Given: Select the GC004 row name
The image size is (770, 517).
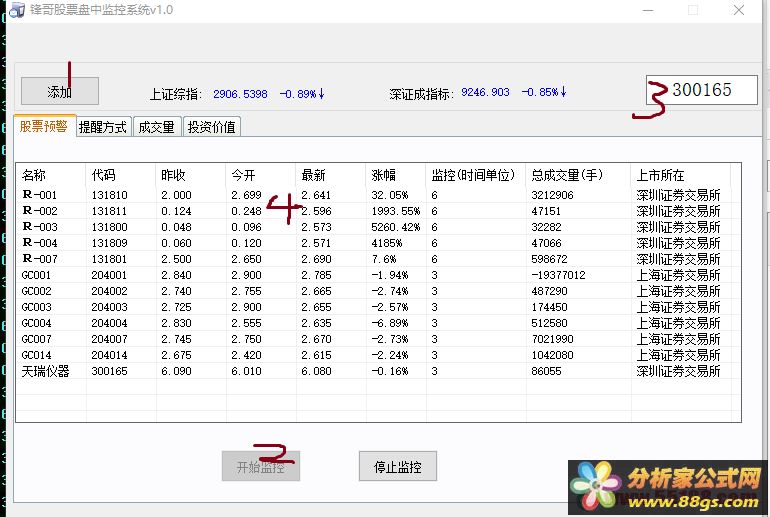Looking at the screenshot, I should [36, 323].
